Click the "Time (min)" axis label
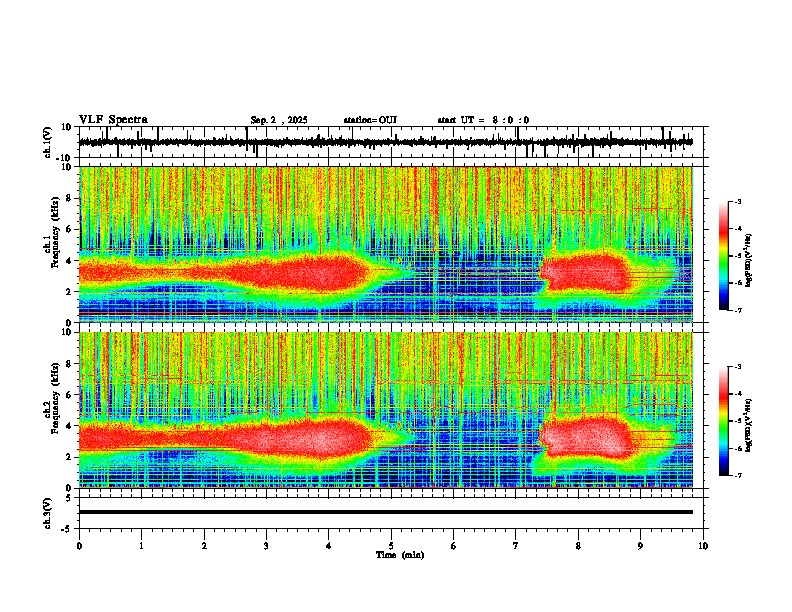Viewport: 792px width, 612px height. click(400, 555)
